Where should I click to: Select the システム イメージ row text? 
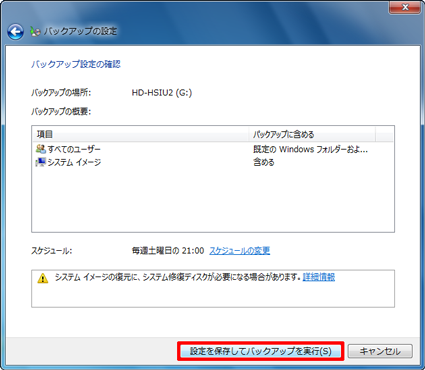74,162
